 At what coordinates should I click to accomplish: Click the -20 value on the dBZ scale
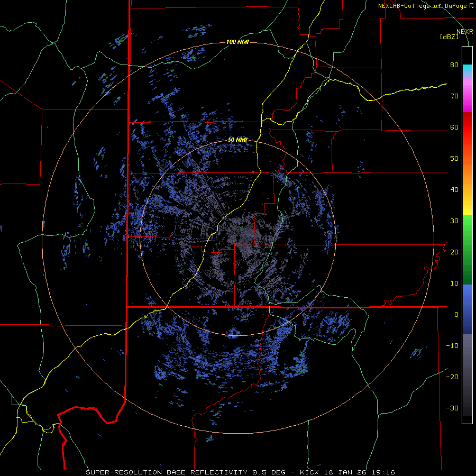tap(452, 377)
